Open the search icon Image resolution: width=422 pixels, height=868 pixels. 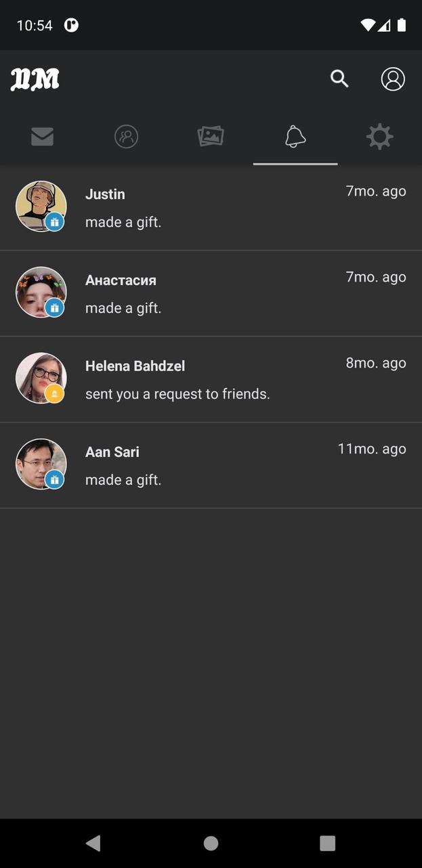click(x=339, y=79)
